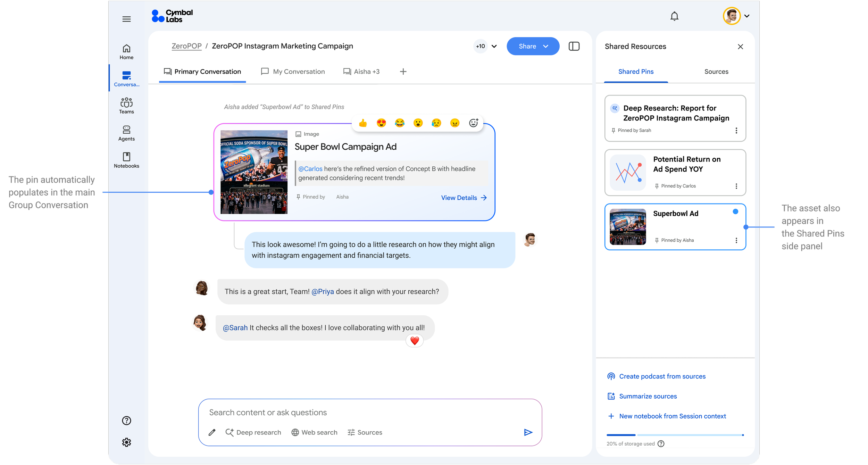868x465 pixels.
Task: Click the avatar beside the research reply
Action: 530,240
